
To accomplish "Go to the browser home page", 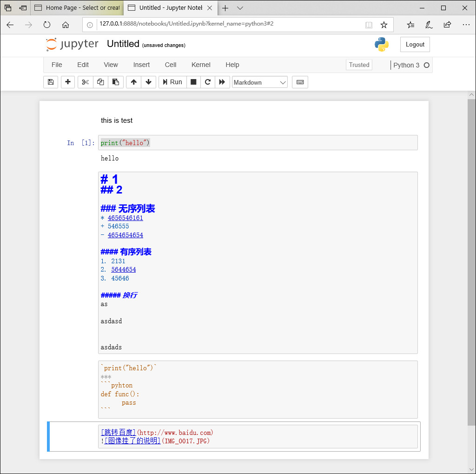I will tap(65, 25).
